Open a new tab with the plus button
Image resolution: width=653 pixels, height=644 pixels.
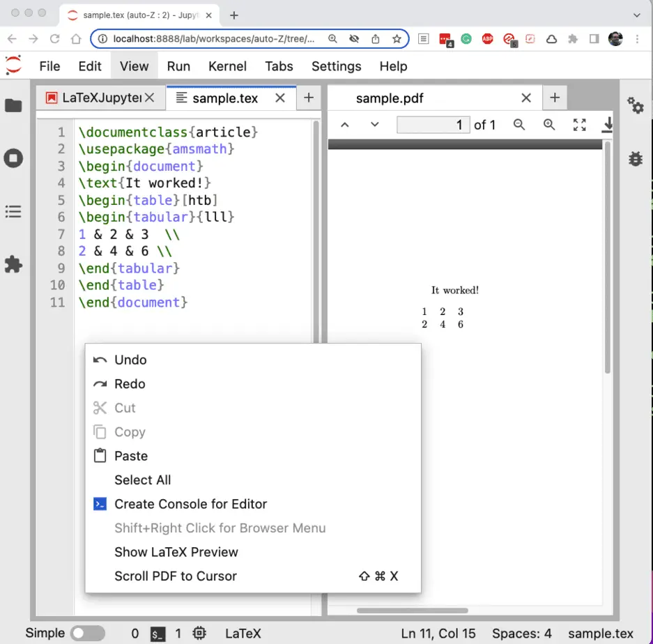(308, 98)
